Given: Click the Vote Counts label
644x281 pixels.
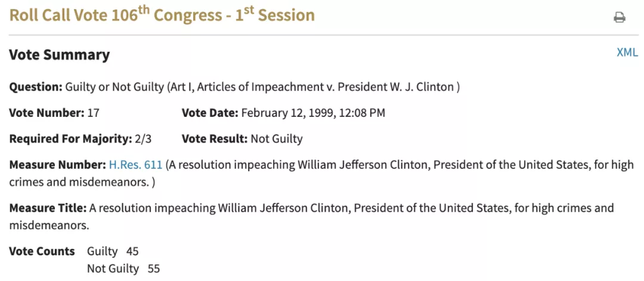Looking at the screenshot, I should tap(42, 251).
